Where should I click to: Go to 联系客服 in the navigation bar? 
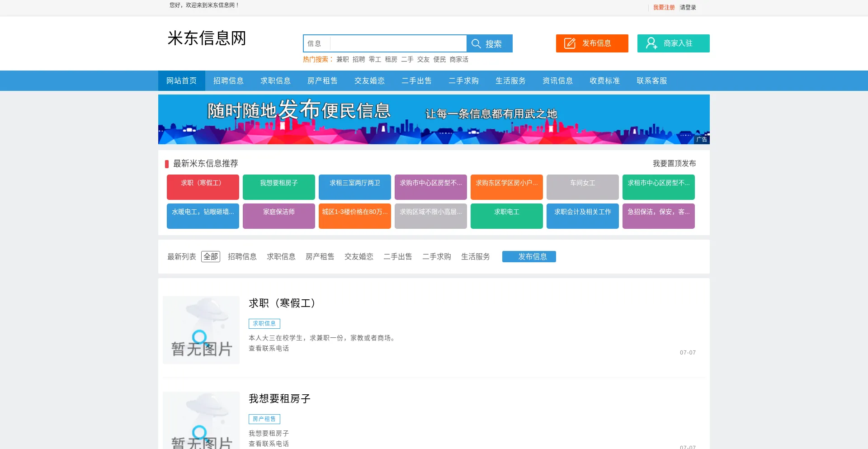tap(652, 80)
